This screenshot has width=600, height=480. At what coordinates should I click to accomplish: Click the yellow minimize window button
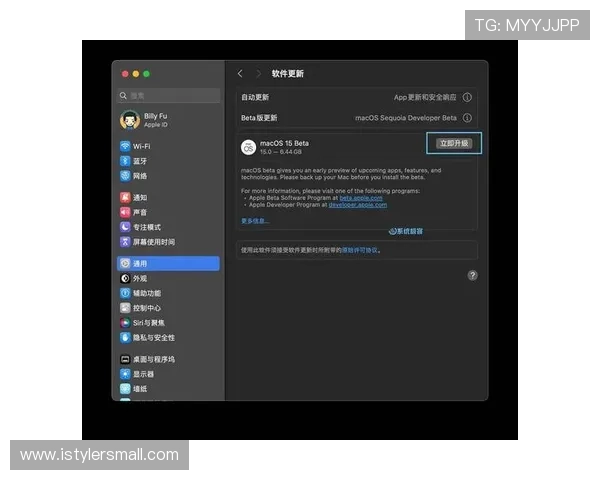[136, 73]
